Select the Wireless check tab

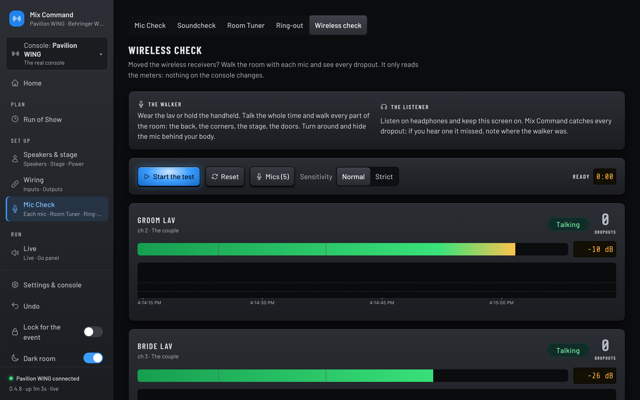[338, 25]
